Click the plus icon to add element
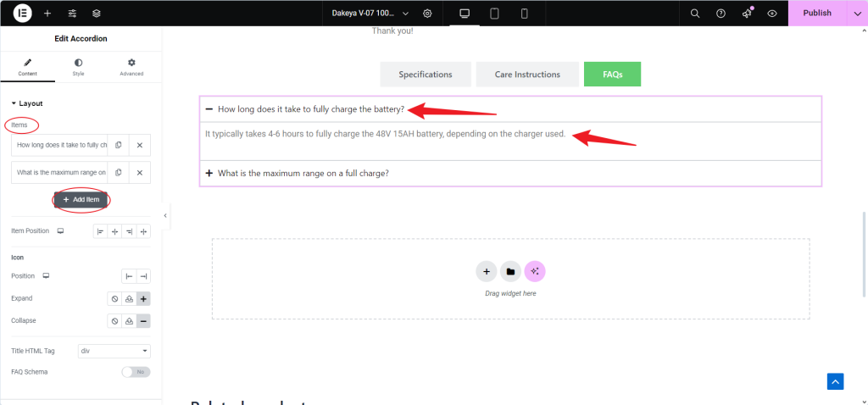Screen dimensions: 868x405 (x=47, y=14)
